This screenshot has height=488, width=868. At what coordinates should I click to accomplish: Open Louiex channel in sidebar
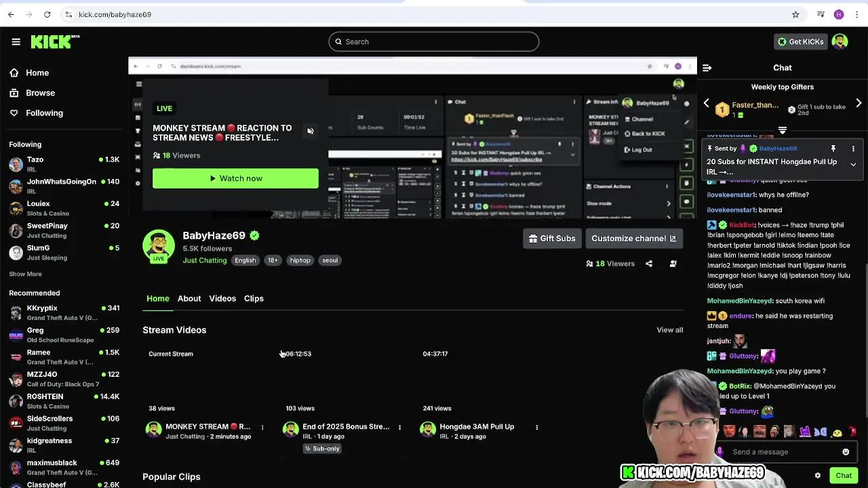[x=64, y=208]
